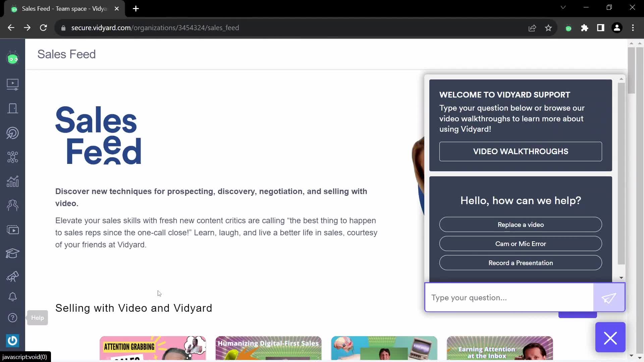Click the support widget scroll up arrow
Image resolution: width=644 pixels, height=362 pixels.
point(622,79)
